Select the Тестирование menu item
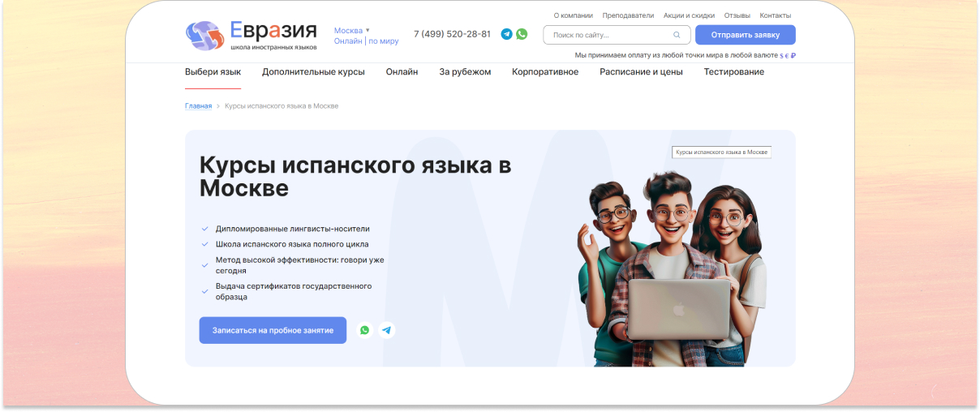Screen dimensions: 980x412 pos(733,72)
